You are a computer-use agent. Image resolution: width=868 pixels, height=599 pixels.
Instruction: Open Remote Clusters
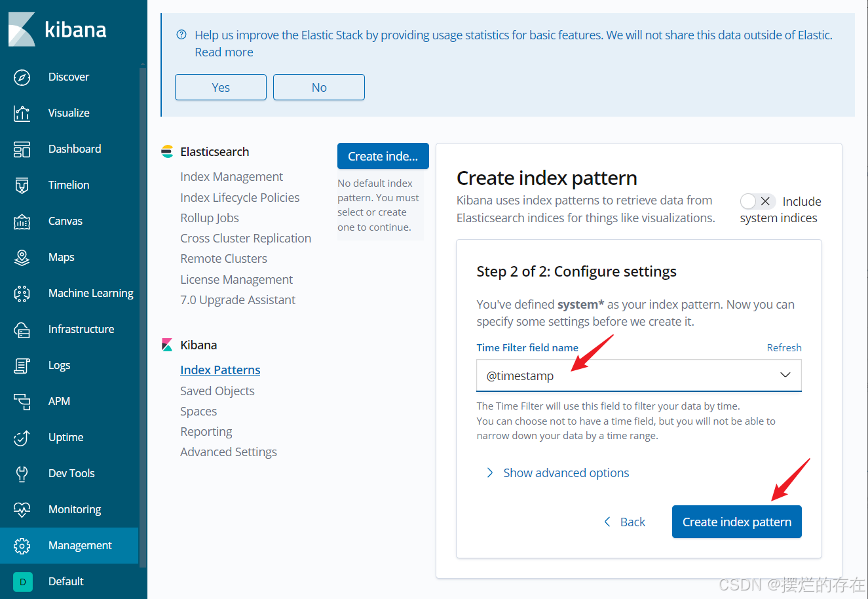pos(224,258)
